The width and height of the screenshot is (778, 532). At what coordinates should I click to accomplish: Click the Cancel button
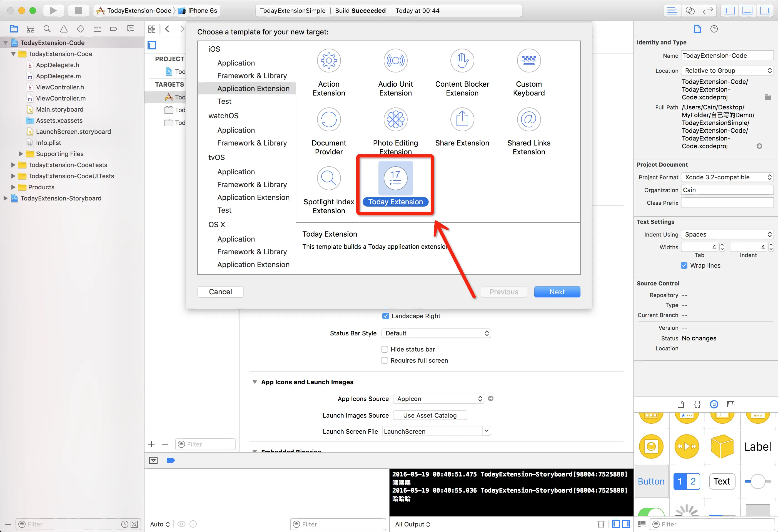pyautogui.click(x=220, y=292)
